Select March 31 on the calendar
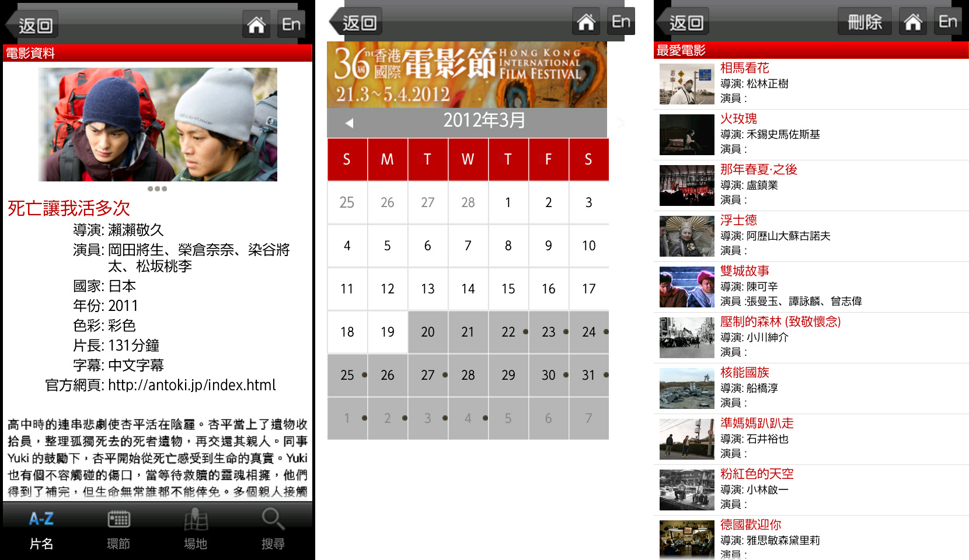Viewport: 969px width, 560px height. [x=588, y=375]
